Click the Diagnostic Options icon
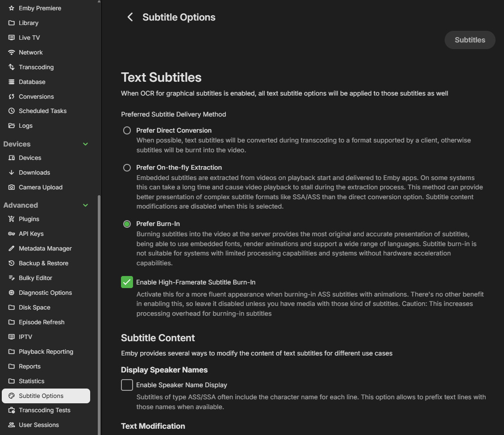This screenshot has height=435, width=504. [12, 293]
